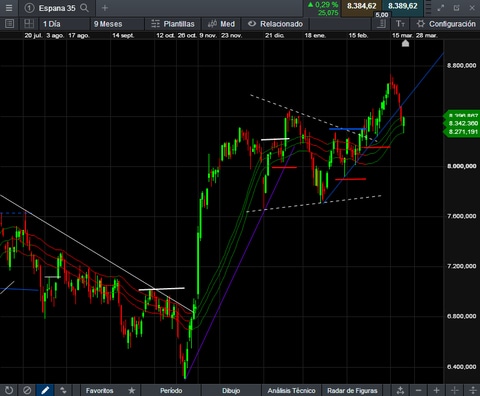
Task: Click the 8.800,000 axis price level
Action: (x=462, y=66)
